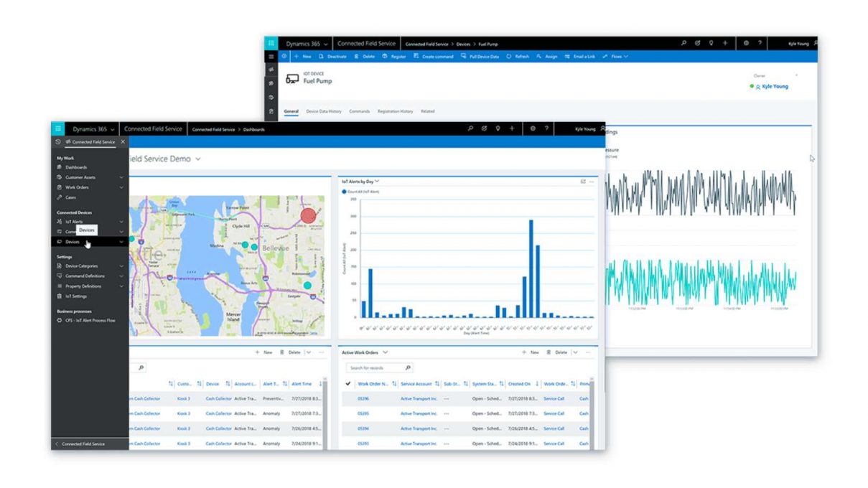Switch to General tab in Fuel Pump

coord(291,111)
